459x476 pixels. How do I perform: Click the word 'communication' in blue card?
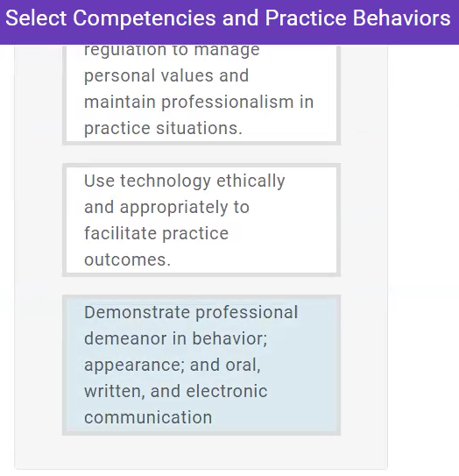(x=148, y=417)
